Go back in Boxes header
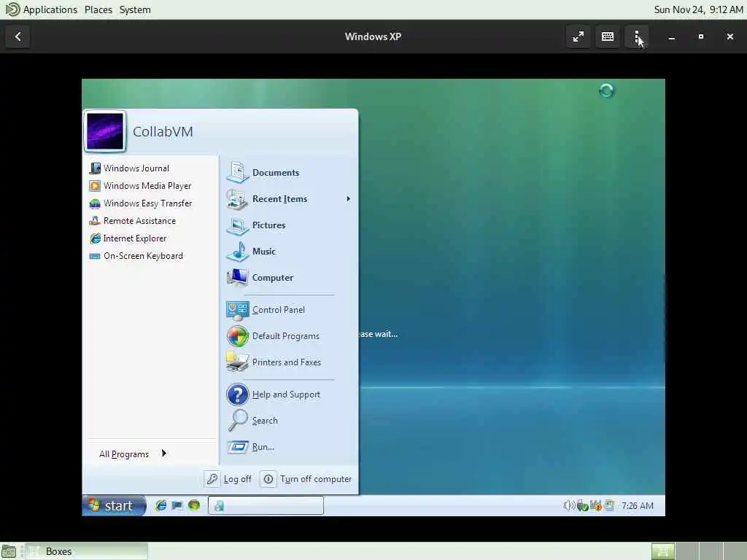The width and height of the screenshot is (747, 560). click(x=18, y=36)
